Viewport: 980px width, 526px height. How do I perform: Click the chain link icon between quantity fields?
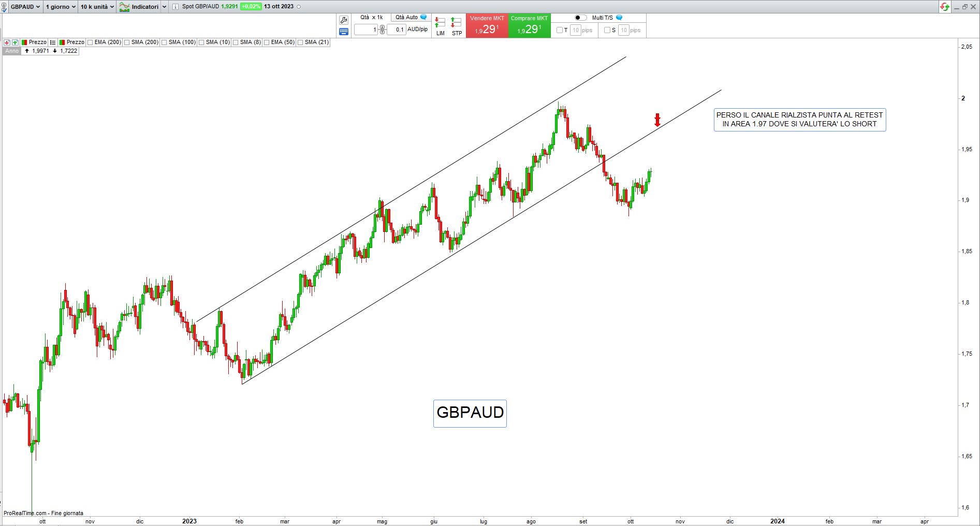click(x=382, y=30)
